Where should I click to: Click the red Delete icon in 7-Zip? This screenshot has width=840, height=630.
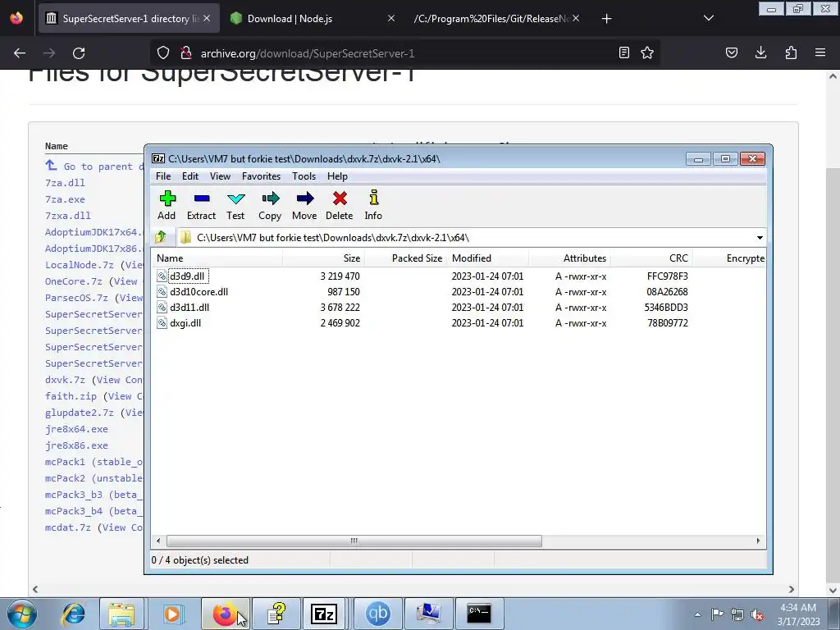tap(339, 205)
